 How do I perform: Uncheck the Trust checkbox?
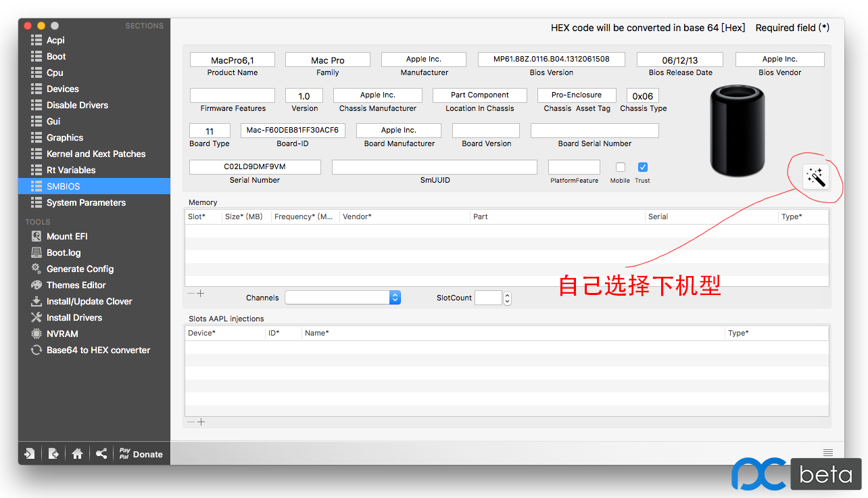click(x=643, y=167)
